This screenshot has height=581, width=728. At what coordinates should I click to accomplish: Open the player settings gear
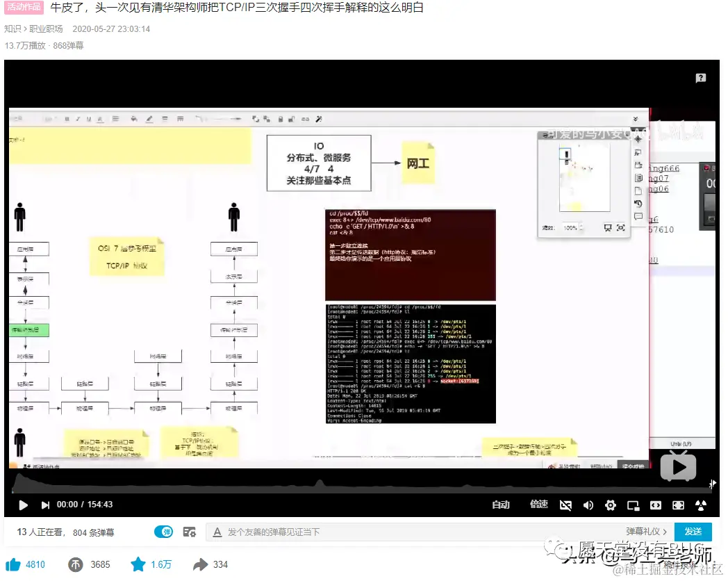611,505
